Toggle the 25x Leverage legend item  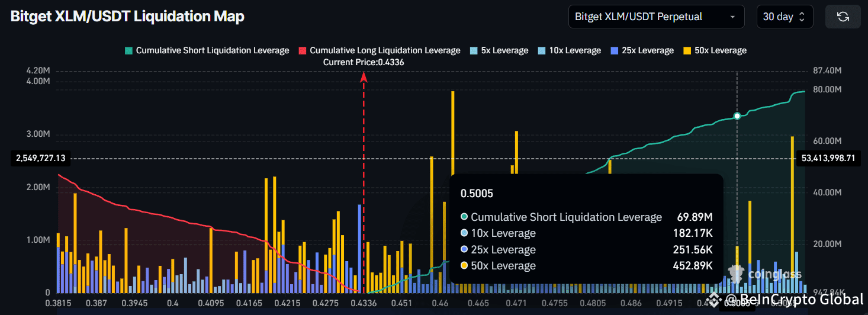(x=642, y=50)
